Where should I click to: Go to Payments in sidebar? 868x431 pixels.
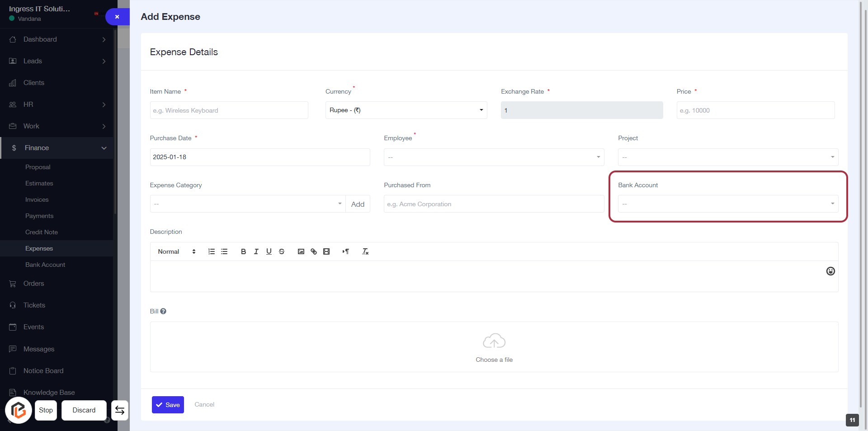[x=39, y=216]
